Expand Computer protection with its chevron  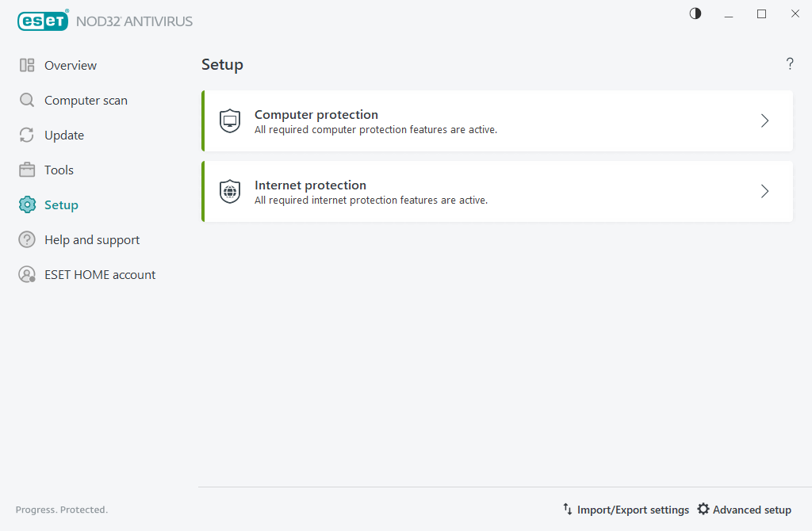click(x=764, y=121)
